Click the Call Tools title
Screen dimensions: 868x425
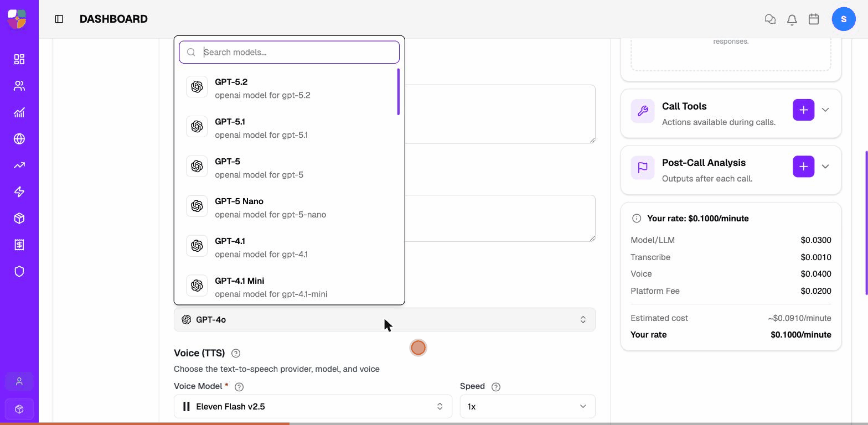click(x=684, y=106)
